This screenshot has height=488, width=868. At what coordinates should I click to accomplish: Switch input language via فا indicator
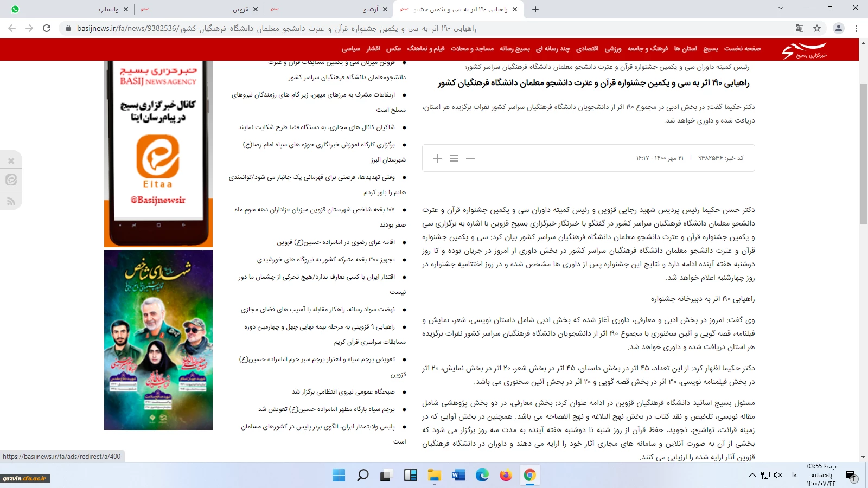coord(794,475)
